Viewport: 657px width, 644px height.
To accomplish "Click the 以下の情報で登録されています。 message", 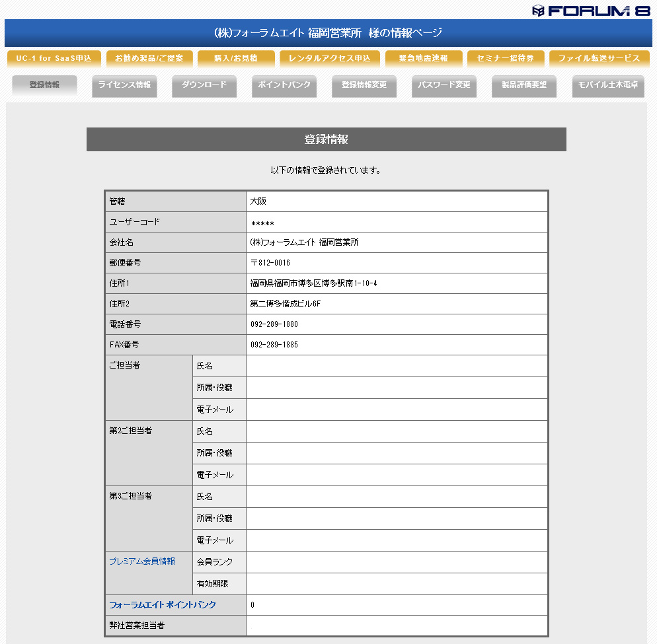I will pos(326,170).
